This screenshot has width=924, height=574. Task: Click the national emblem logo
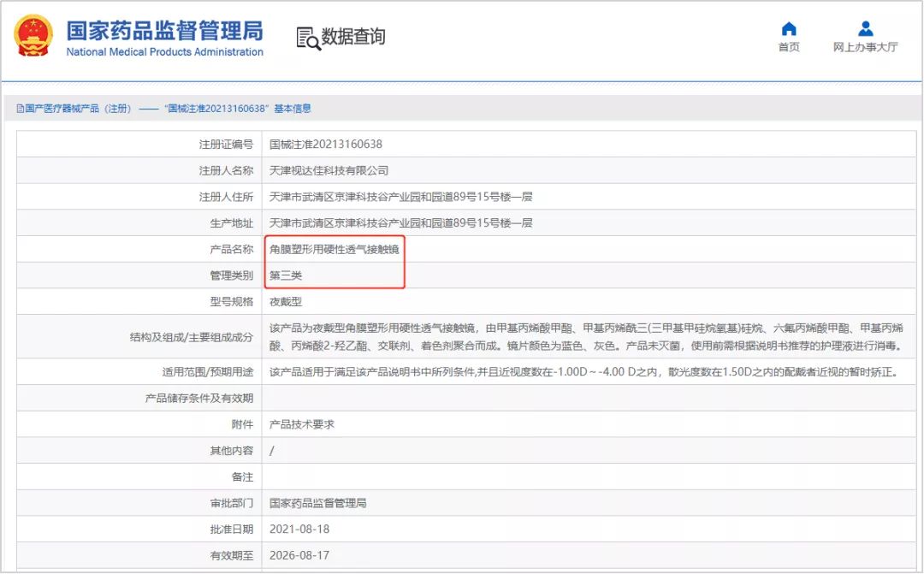33,36
